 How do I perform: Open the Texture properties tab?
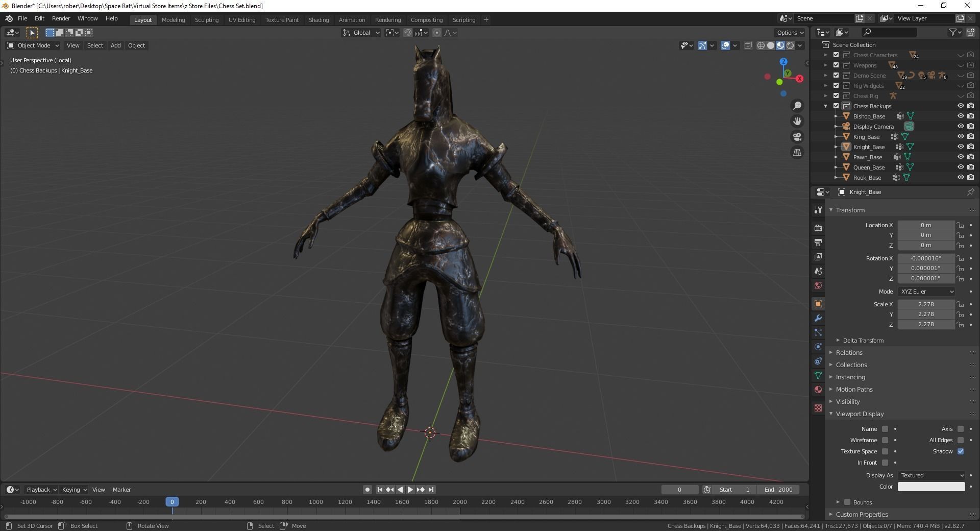tap(818, 408)
